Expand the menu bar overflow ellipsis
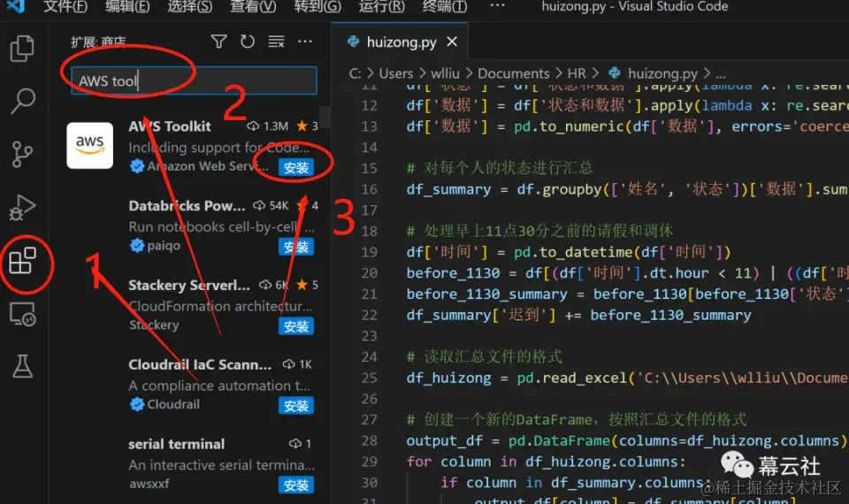This screenshot has height=504, width=849. [497, 6]
